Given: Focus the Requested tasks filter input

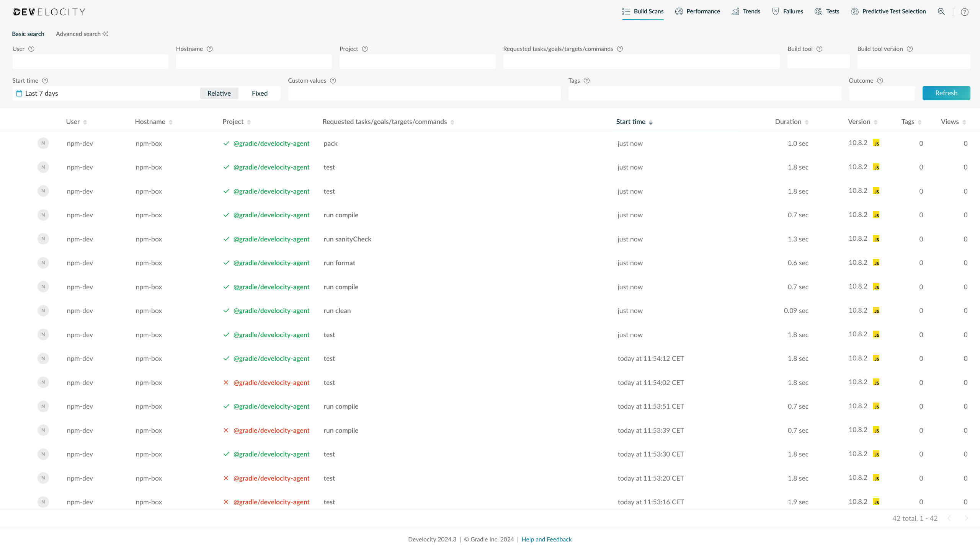Looking at the screenshot, I should [641, 62].
